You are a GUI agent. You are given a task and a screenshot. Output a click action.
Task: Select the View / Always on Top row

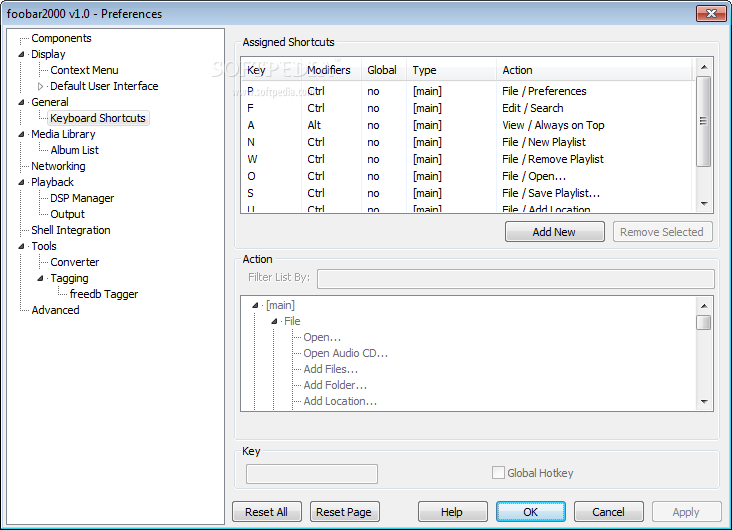[x=468, y=125]
